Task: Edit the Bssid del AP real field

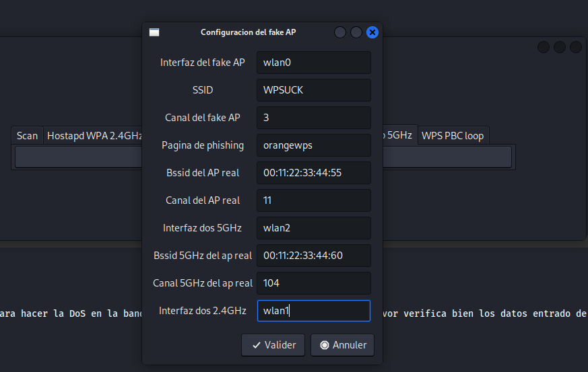Action: (314, 173)
